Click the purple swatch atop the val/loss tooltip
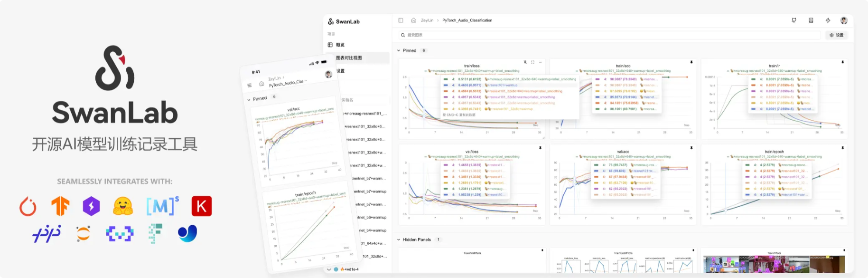Viewport: 868px width, 278px height. coord(446,165)
